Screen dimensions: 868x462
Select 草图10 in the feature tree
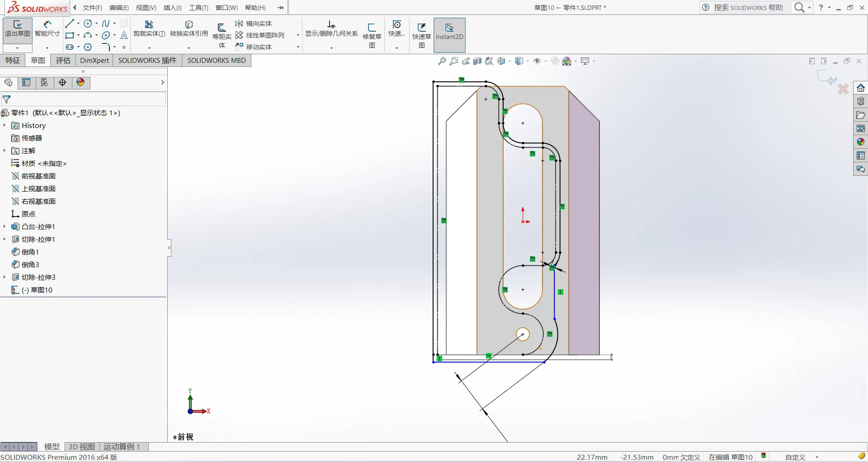(x=41, y=290)
